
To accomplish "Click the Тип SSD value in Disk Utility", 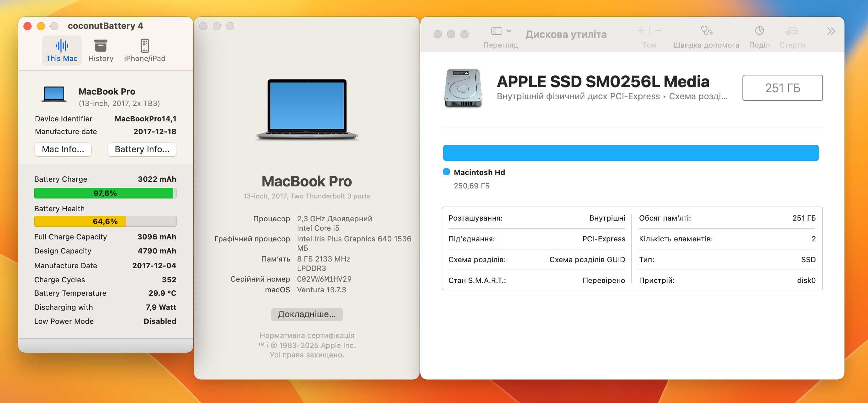I will 808,260.
